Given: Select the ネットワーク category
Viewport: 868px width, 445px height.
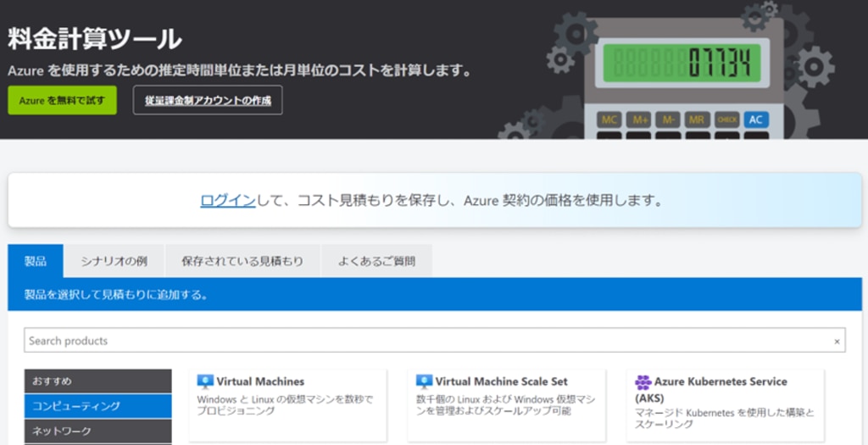Looking at the screenshot, I should point(98,431).
